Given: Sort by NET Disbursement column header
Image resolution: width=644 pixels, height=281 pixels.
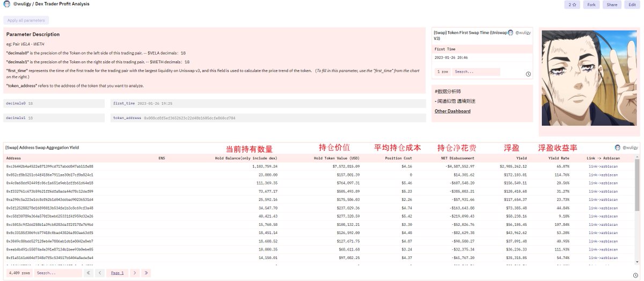Looking at the screenshot, I should (x=457, y=158).
